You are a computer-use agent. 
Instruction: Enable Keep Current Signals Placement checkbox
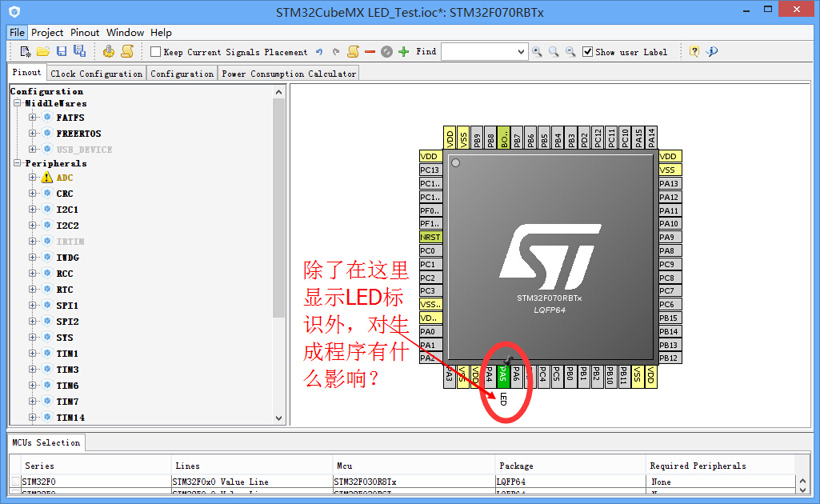click(x=155, y=52)
